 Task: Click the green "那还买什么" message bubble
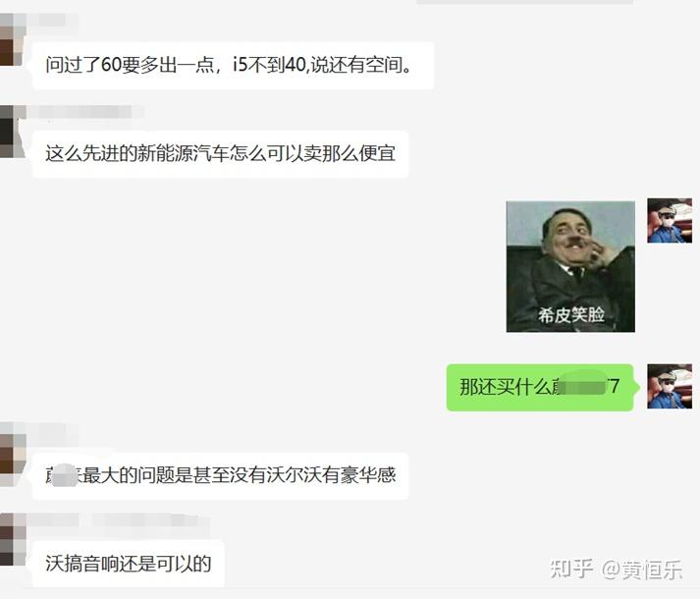pos(540,387)
